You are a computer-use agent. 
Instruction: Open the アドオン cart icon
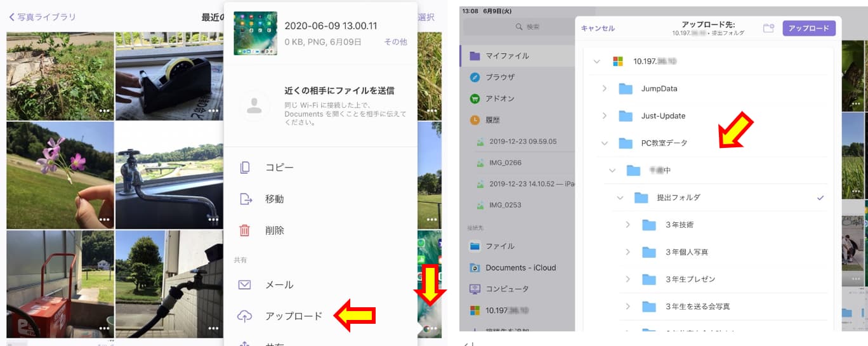click(475, 98)
